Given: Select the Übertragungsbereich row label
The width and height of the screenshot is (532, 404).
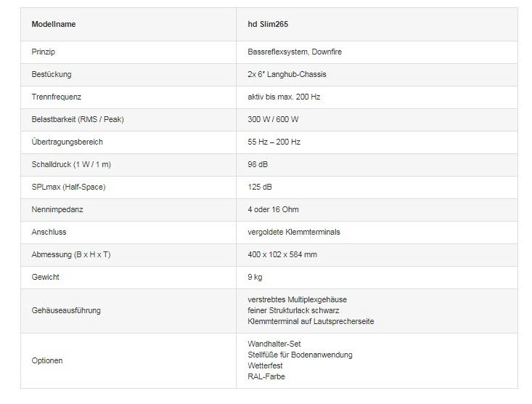Looking at the screenshot, I should click(67, 142).
